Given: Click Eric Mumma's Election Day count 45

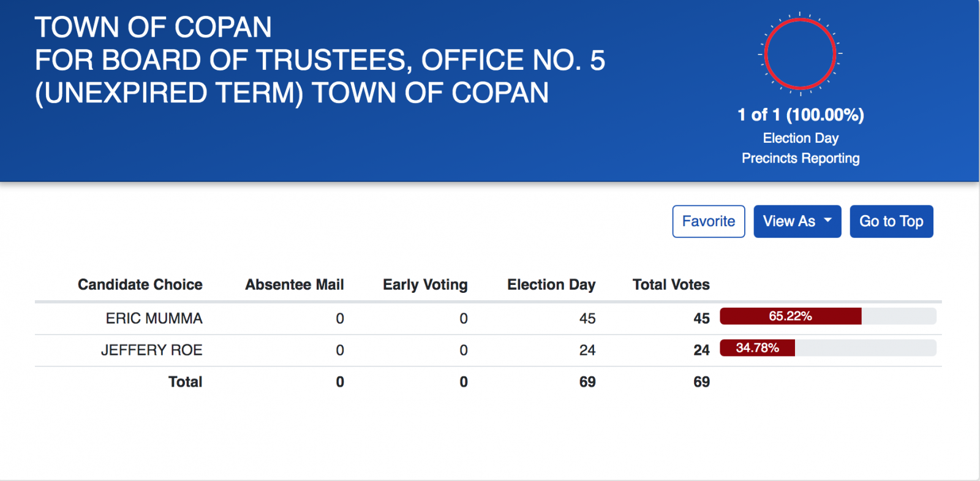Looking at the screenshot, I should 587,319.
